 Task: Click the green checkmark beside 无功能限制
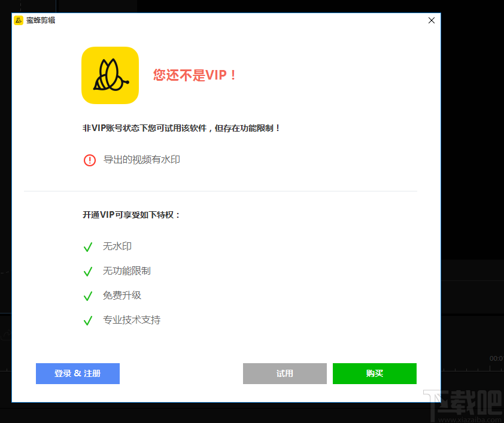(88, 272)
